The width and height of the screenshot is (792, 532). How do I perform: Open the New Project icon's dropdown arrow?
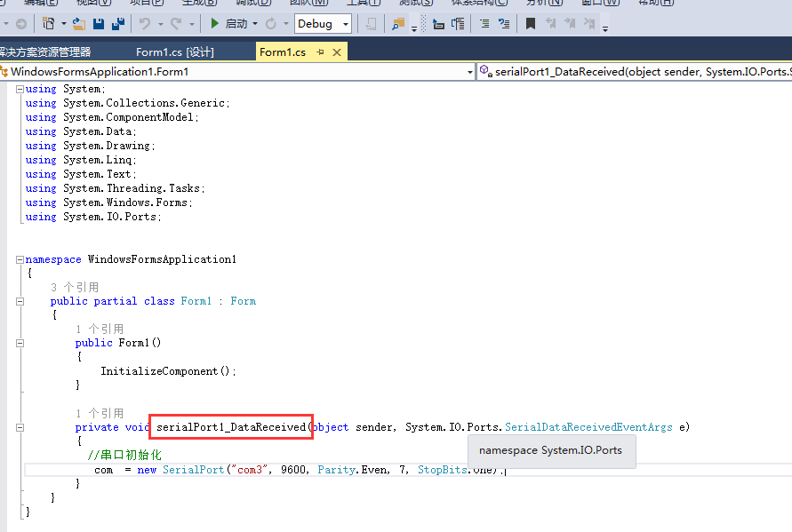click(x=64, y=23)
